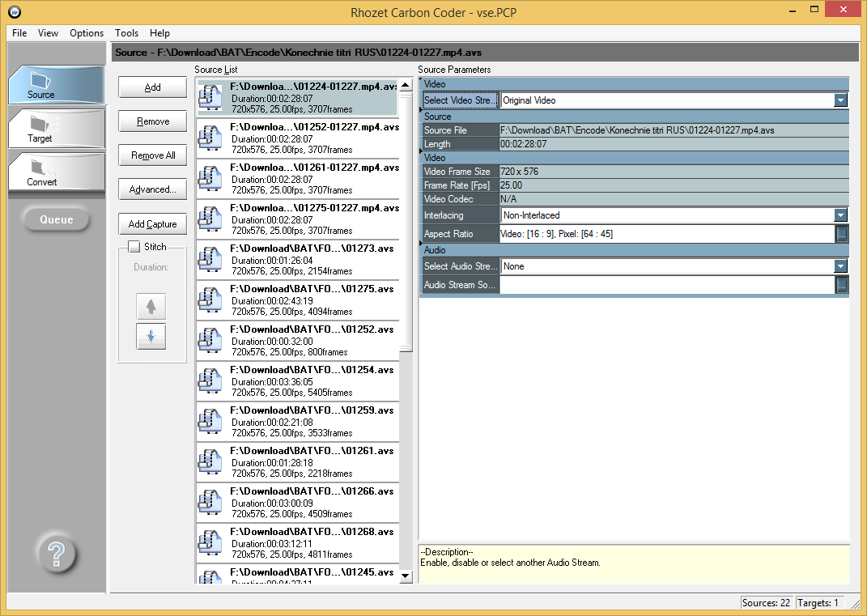867x616 pixels.
Task: Enable the Stitch checkbox
Action: pyautogui.click(x=134, y=247)
